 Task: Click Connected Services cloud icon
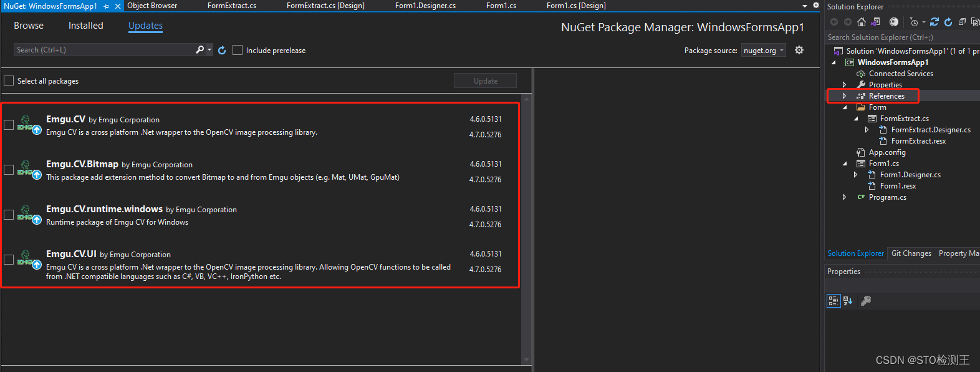click(861, 74)
